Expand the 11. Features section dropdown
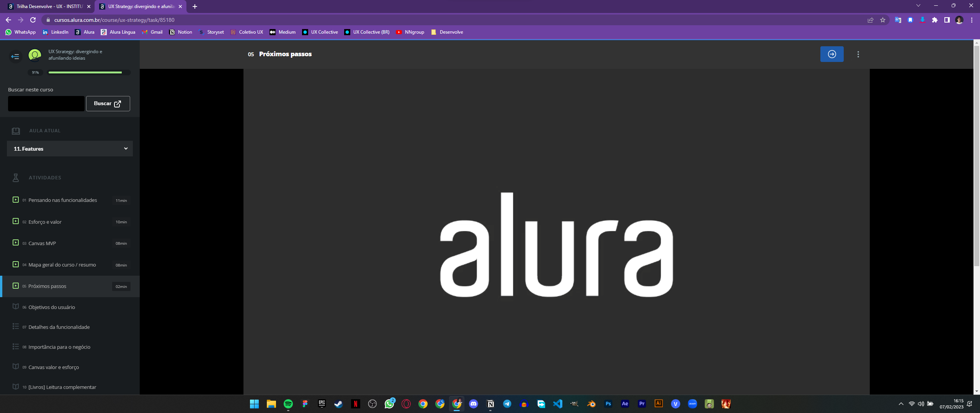This screenshot has width=980, height=413. 126,148
